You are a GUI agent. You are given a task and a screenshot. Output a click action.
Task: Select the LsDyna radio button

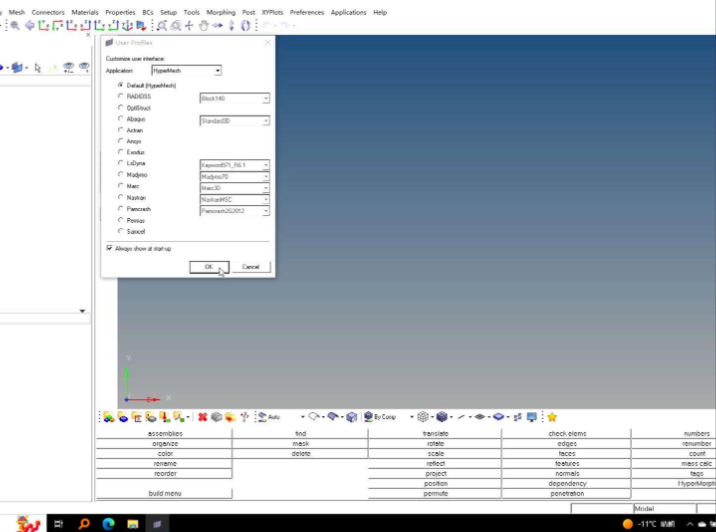(x=121, y=163)
